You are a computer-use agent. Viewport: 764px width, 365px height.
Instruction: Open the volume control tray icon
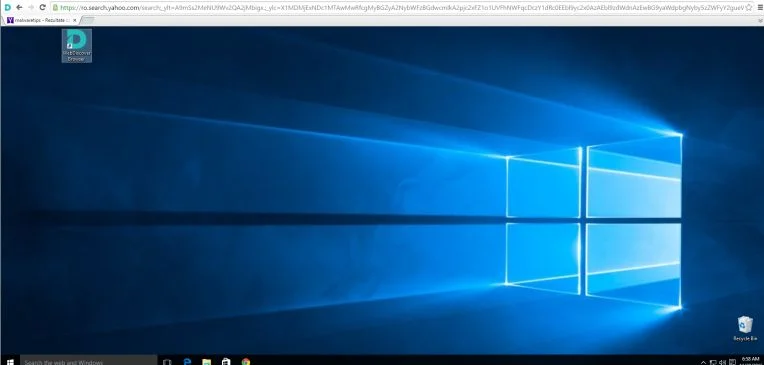tap(722, 362)
